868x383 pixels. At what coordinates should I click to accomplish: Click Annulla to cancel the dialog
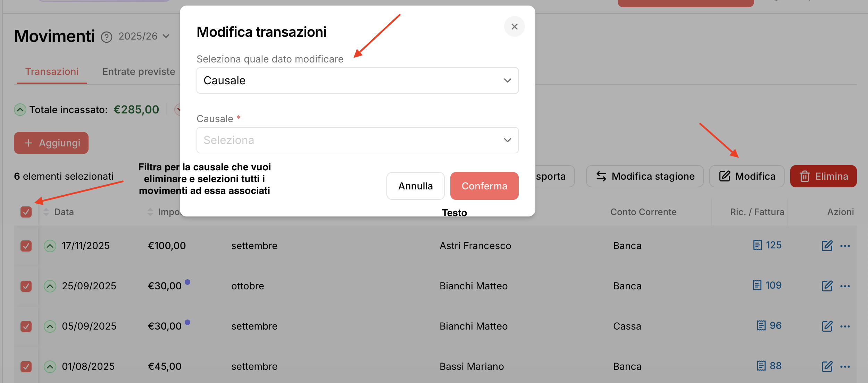[x=415, y=186]
